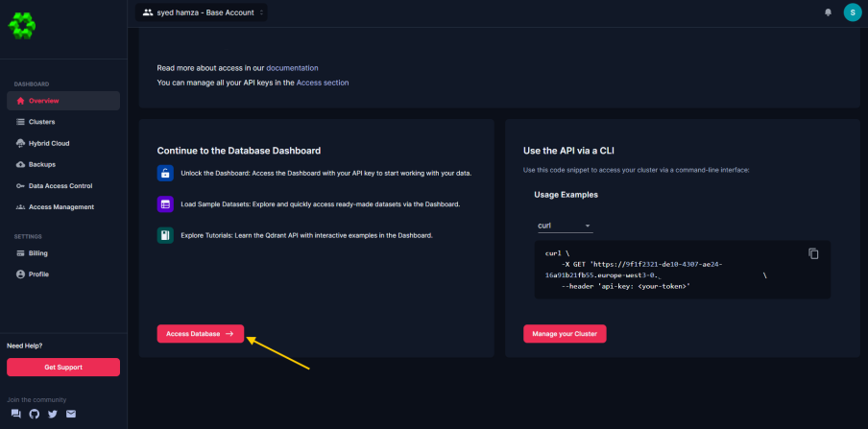The width and height of the screenshot is (868, 429).
Task: Open GitHub community icon link
Action: tap(35, 414)
